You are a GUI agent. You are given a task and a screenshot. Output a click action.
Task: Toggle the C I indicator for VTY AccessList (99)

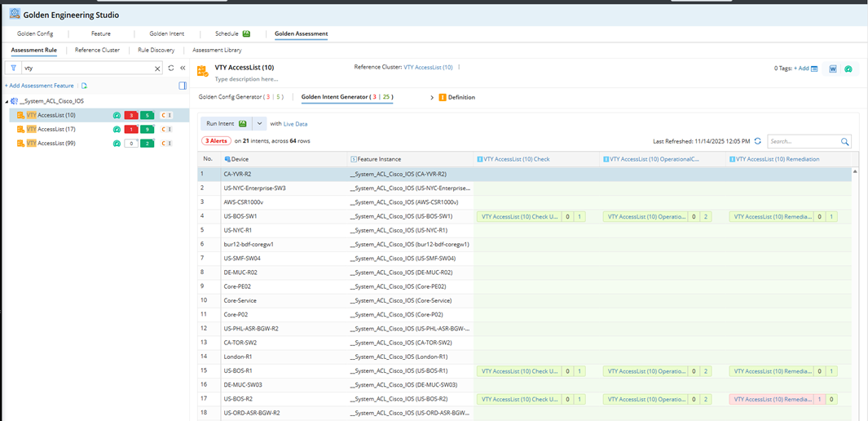165,143
